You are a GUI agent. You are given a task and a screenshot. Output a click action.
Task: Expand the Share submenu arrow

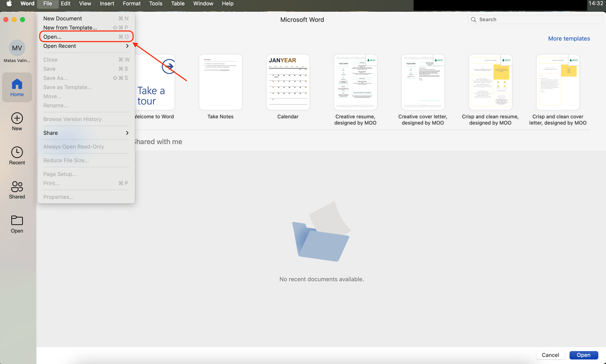(x=127, y=133)
